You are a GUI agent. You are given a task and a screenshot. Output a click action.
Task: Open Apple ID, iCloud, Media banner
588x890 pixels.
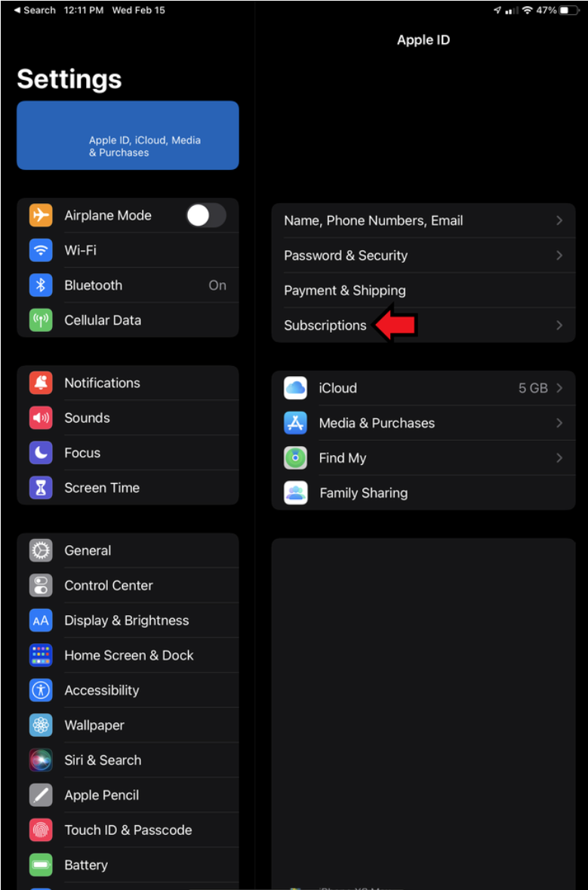128,135
